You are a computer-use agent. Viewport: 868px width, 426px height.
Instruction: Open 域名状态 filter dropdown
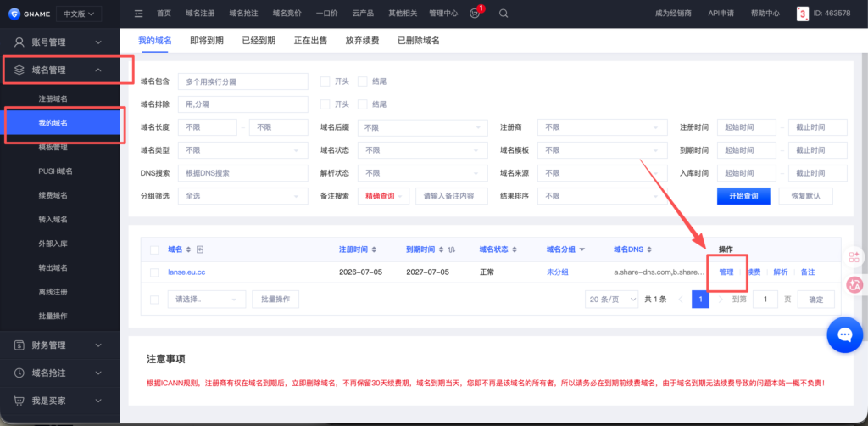click(422, 150)
